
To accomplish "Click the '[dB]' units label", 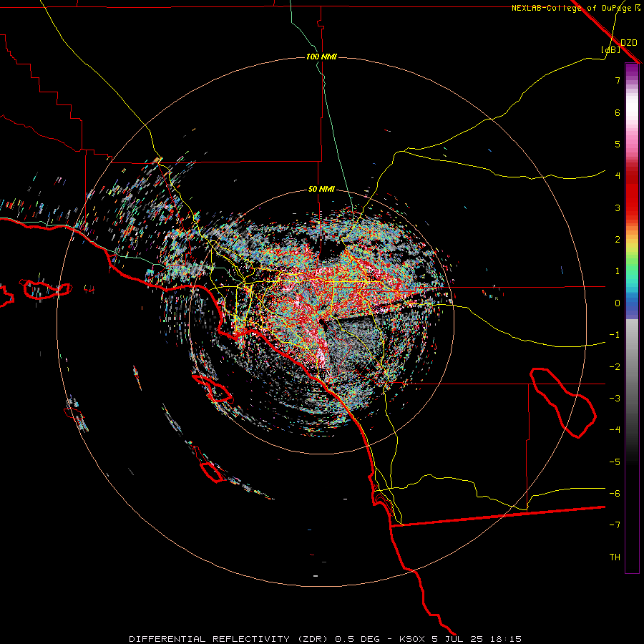I will pos(611,49).
